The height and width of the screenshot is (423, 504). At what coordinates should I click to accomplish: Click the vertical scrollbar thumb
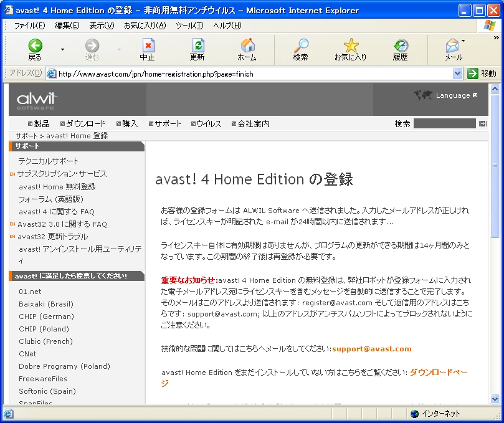(x=495, y=166)
